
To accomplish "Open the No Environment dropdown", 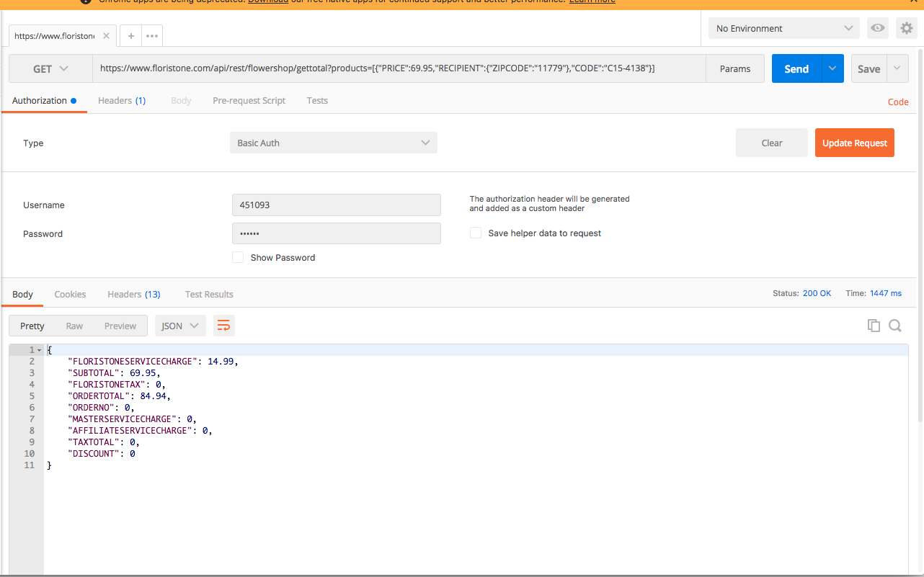I will 784,28.
